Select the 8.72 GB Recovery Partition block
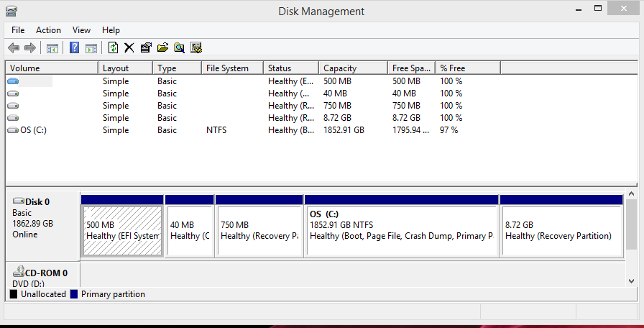 [561, 232]
